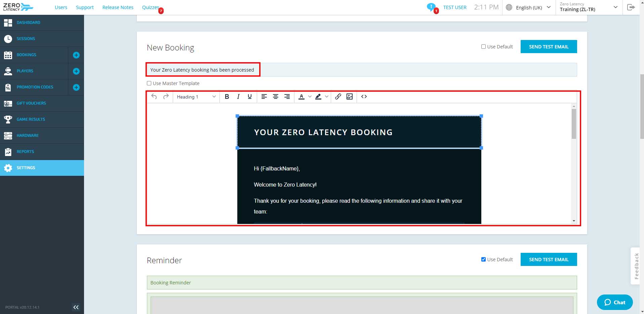Apply the highlight background colour
Image resolution: width=644 pixels, height=314 pixels.
point(318,96)
